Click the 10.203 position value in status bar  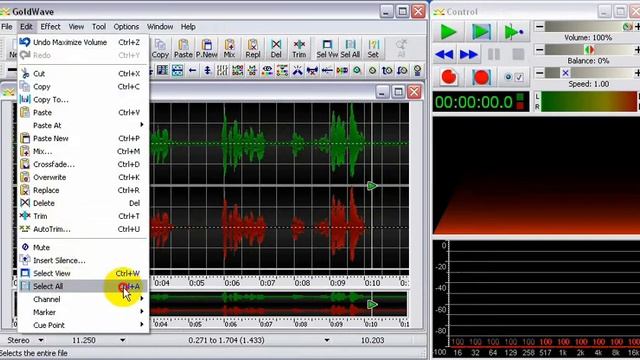pyautogui.click(x=372, y=340)
